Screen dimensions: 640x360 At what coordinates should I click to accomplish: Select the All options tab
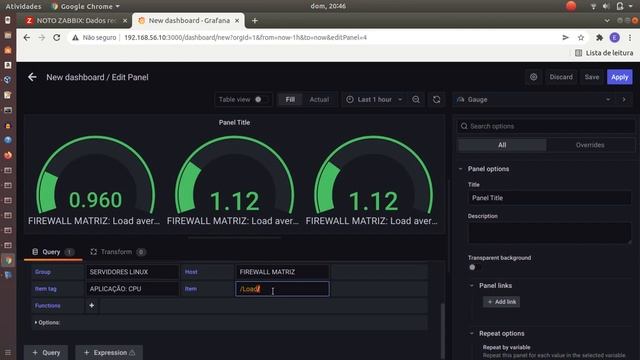(x=502, y=145)
